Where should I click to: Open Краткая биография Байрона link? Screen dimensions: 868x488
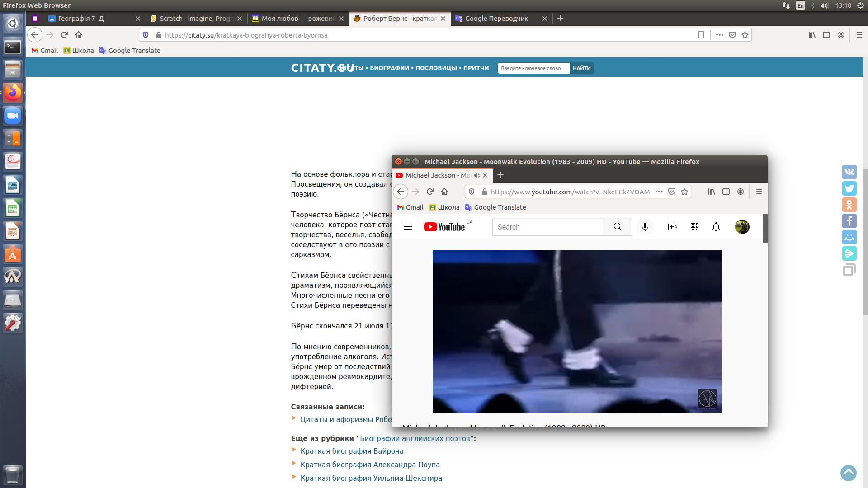pos(352,451)
